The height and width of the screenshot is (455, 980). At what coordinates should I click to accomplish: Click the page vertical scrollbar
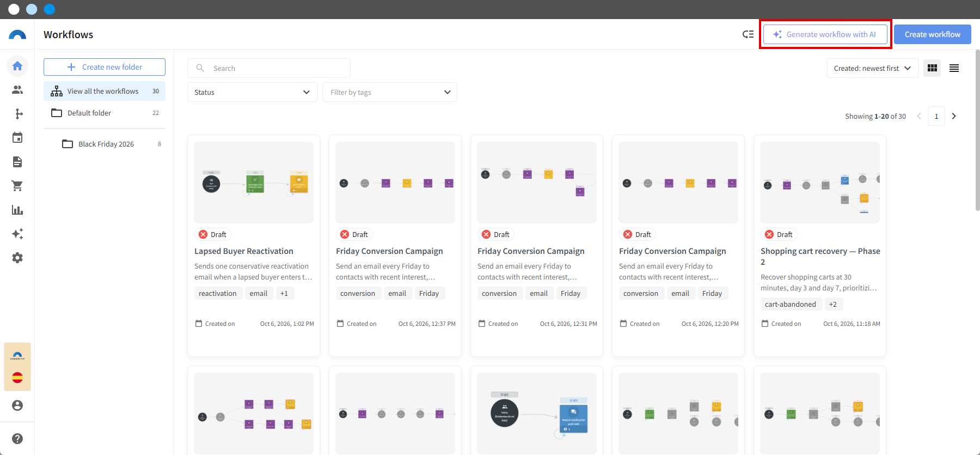pos(977,131)
